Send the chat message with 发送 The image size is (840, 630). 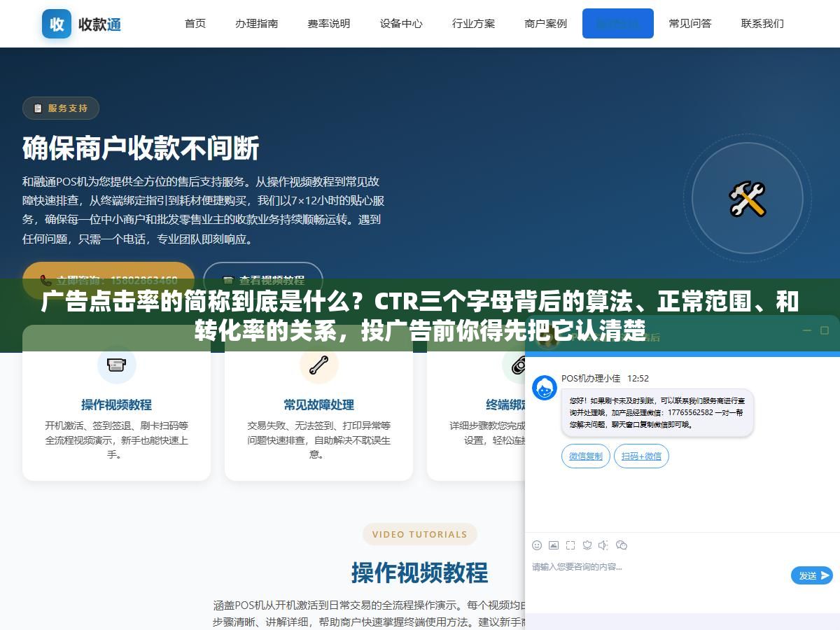click(x=812, y=575)
